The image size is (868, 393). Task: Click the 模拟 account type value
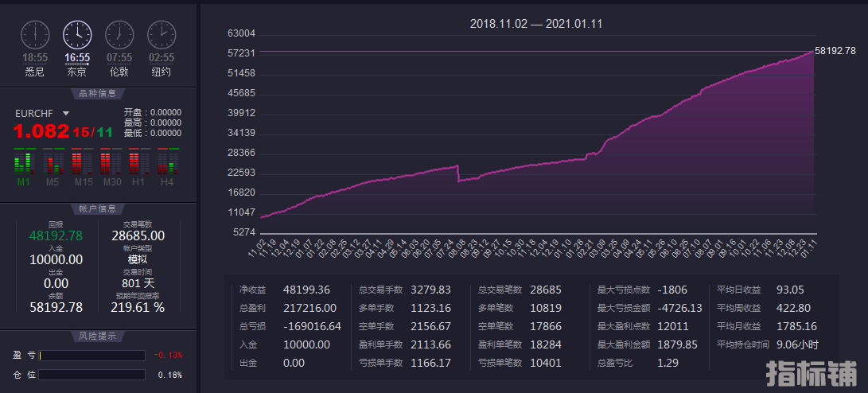tap(138, 259)
